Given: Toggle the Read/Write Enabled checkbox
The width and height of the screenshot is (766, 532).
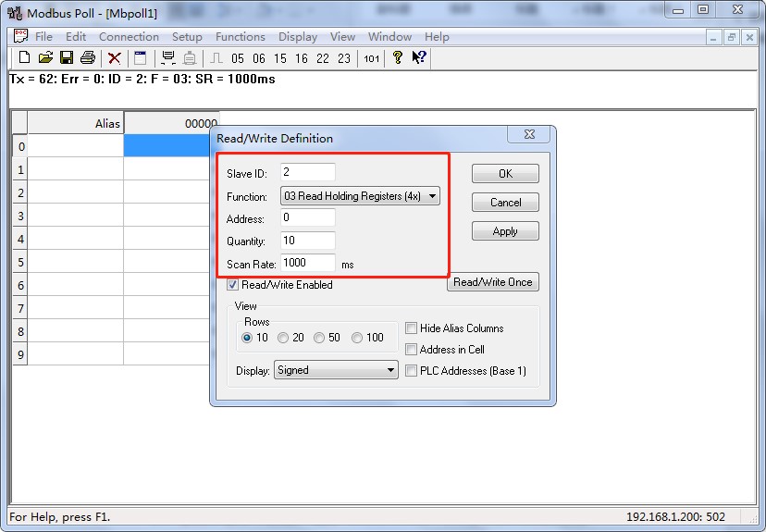Looking at the screenshot, I should point(232,285).
